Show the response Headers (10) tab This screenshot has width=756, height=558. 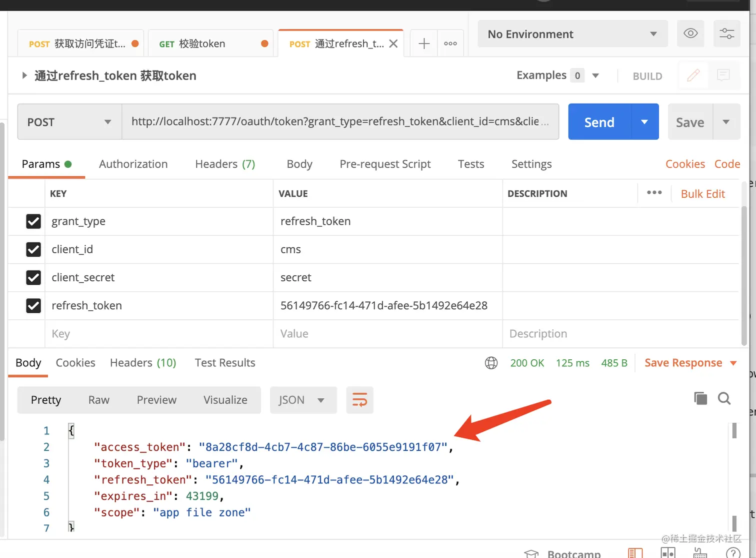pyautogui.click(x=143, y=363)
